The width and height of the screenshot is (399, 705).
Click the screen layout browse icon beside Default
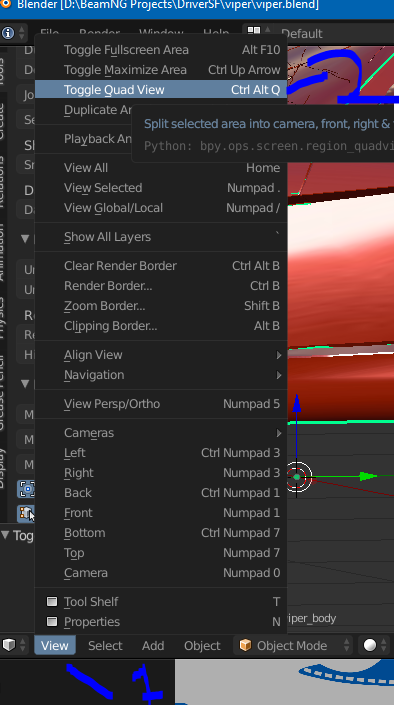pyautogui.click(x=254, y=32)
